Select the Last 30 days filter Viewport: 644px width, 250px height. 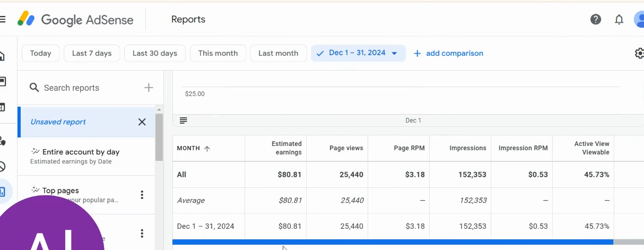(x=155, y=53)
